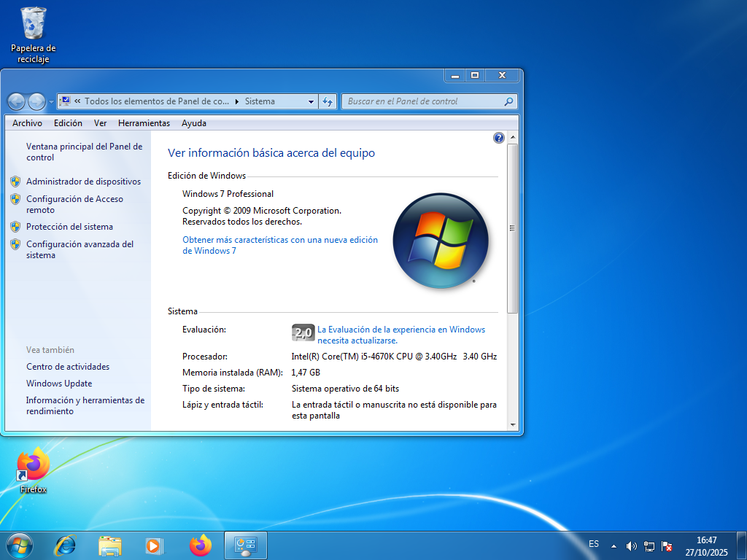This screenshot has height=560, width=747.
Task: Click the volume icon in the system tray
Action: [631, 545]
